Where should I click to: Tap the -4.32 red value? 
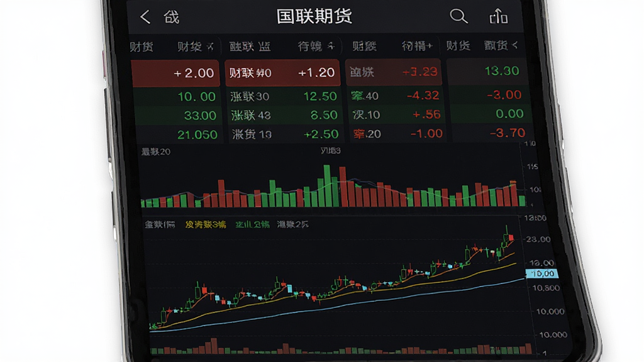click(x=423, y=96)
